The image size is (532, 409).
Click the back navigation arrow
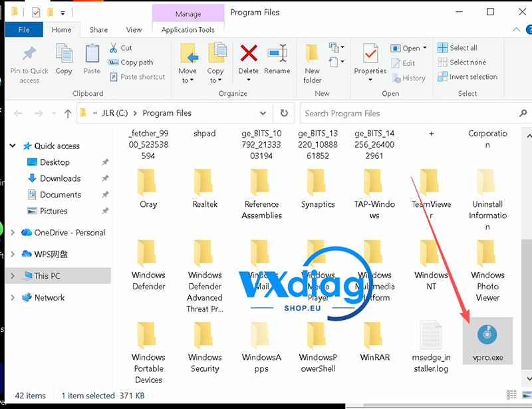[18, 113]
